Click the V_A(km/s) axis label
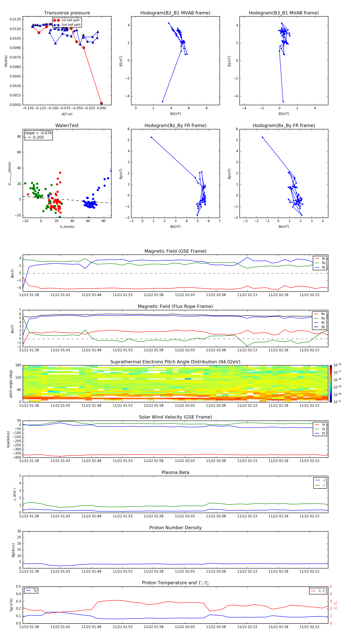 [67, 227]
